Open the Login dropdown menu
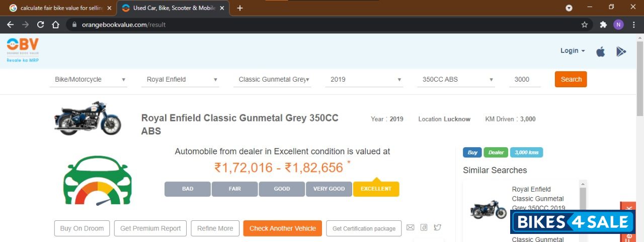This screenshot has height=242, width=644. tap(573, 50)
